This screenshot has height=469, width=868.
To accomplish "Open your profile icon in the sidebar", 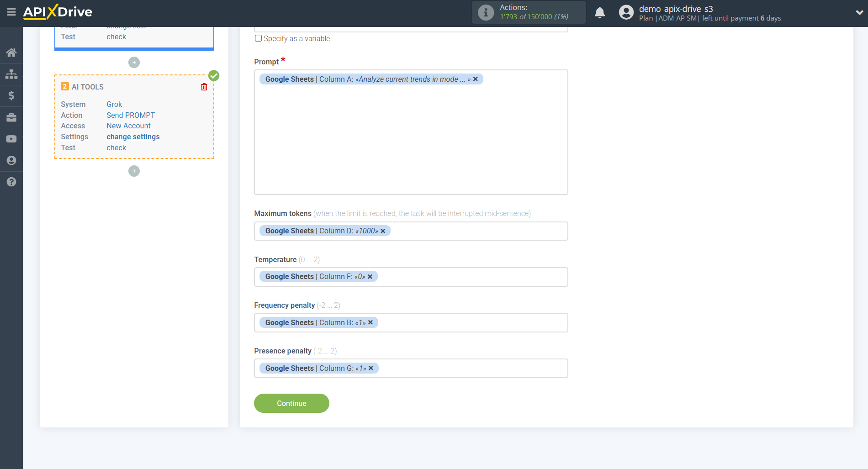I will tap(11, 160).
